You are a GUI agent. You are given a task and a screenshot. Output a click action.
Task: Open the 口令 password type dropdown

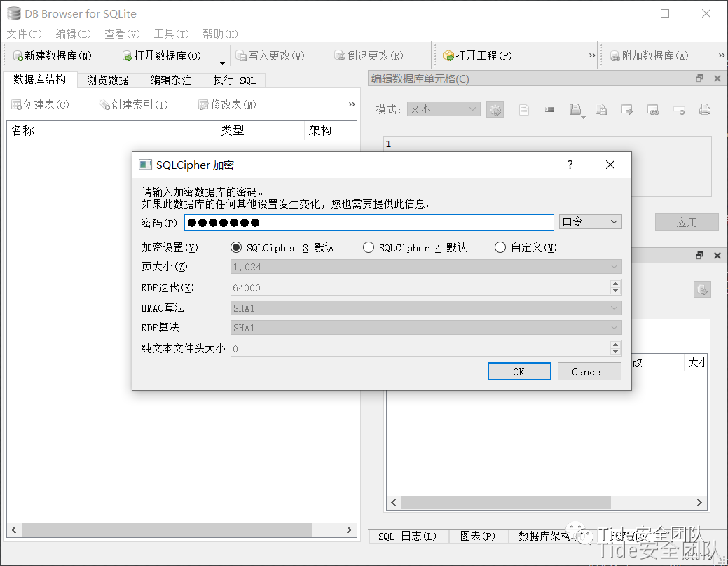[590, 222]
